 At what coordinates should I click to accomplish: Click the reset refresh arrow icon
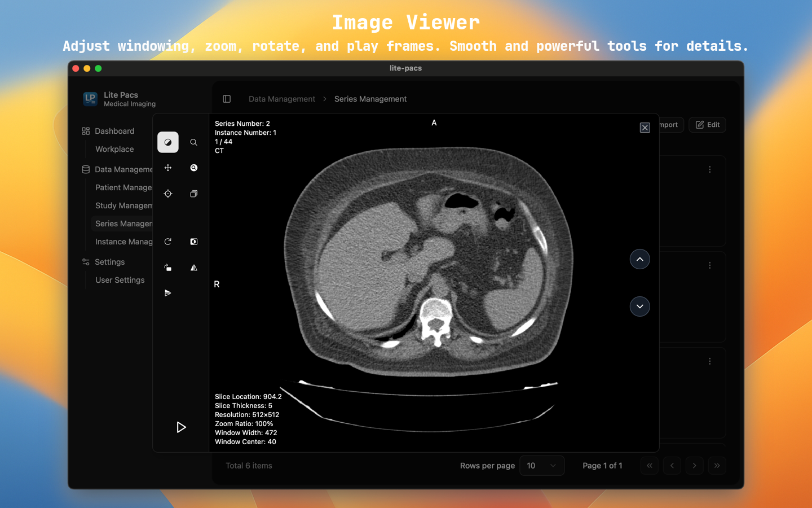pyautogui.click(x=167, y=242)
